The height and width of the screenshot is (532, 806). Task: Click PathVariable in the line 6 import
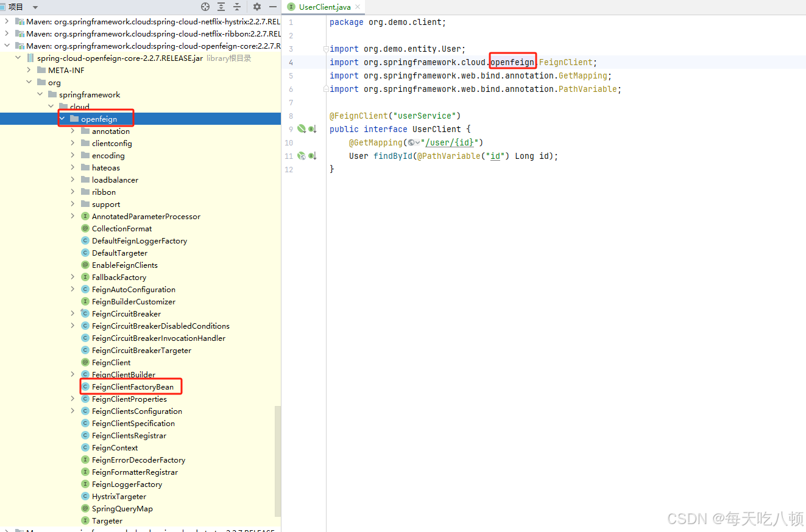588,89
